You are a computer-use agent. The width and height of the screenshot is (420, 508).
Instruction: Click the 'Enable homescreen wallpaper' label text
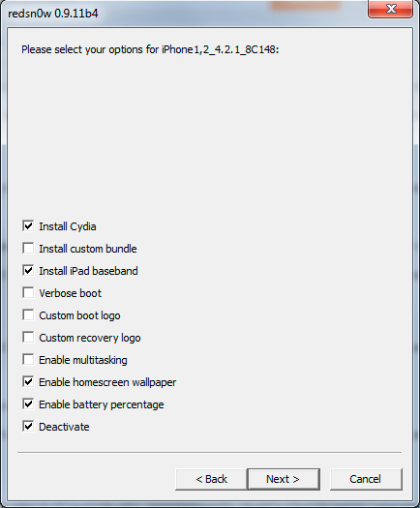[x=107, y=382]
